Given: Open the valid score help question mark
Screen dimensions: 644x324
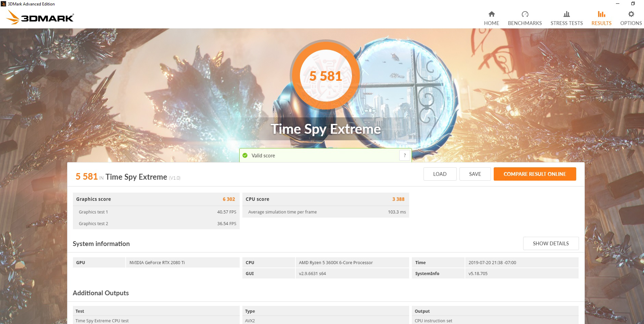Looking at the screenshot, I should [405, 155].
